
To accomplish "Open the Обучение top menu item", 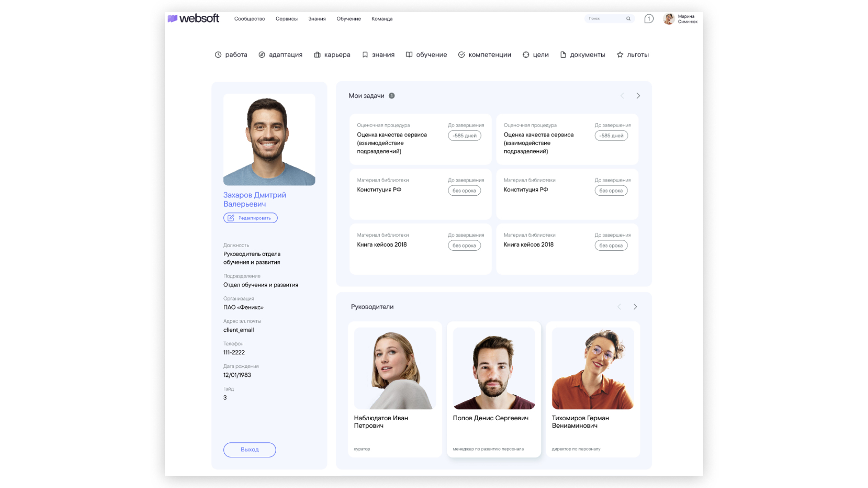I will (x=349, y=19).
